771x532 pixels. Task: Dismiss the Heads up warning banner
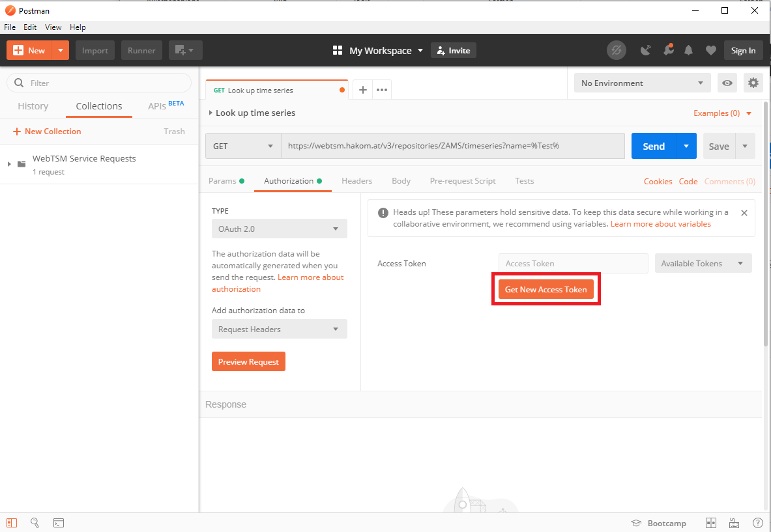(x=744, y=213)
